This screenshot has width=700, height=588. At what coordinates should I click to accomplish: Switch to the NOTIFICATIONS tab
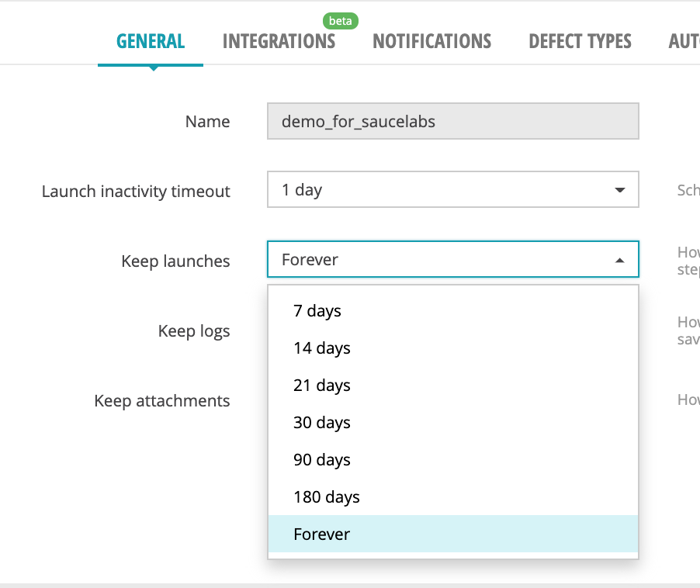431,41
